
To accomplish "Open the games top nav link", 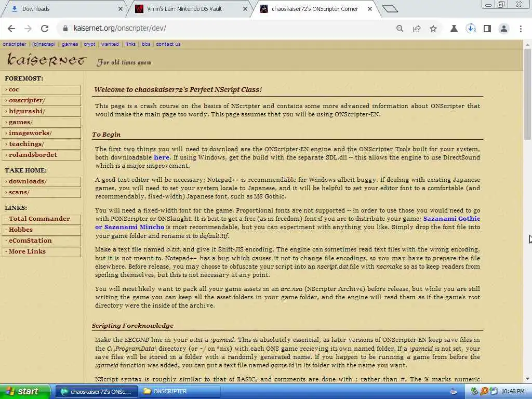I will pos(70,44).
